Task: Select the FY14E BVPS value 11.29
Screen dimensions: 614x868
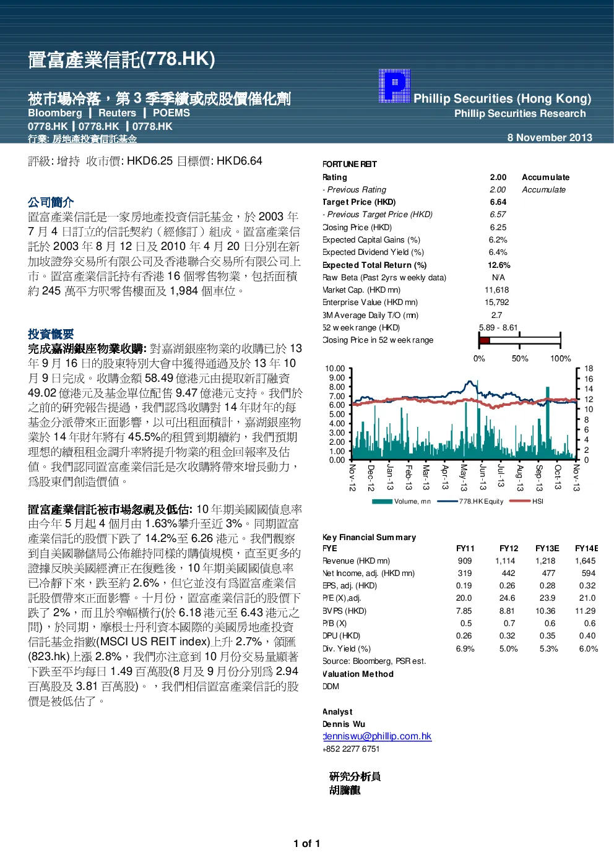Action: [586, 611]
